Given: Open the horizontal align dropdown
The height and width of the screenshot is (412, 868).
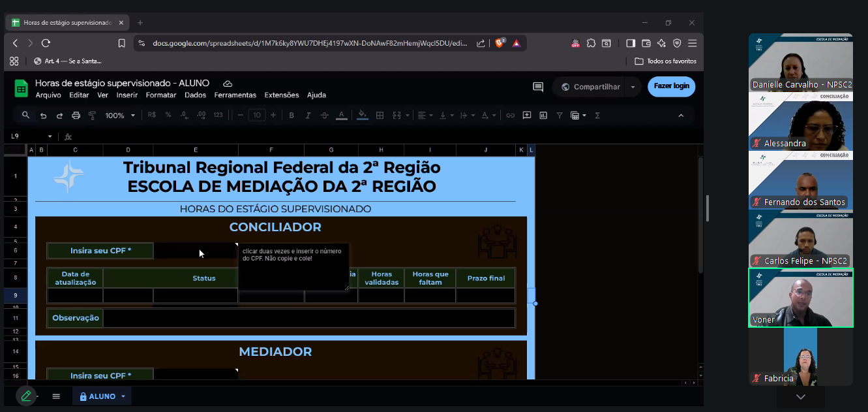Looking at the screenshot, I should pos(424,115).
